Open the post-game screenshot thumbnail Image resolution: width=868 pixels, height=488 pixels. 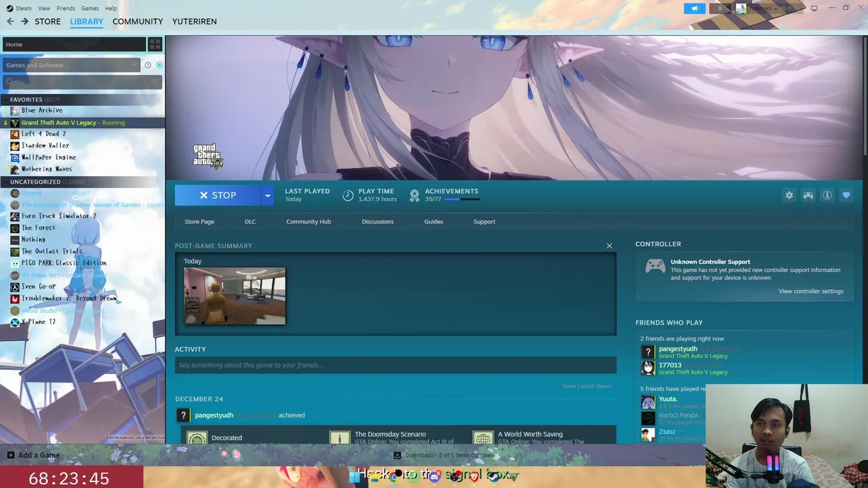tap(235, 296)
